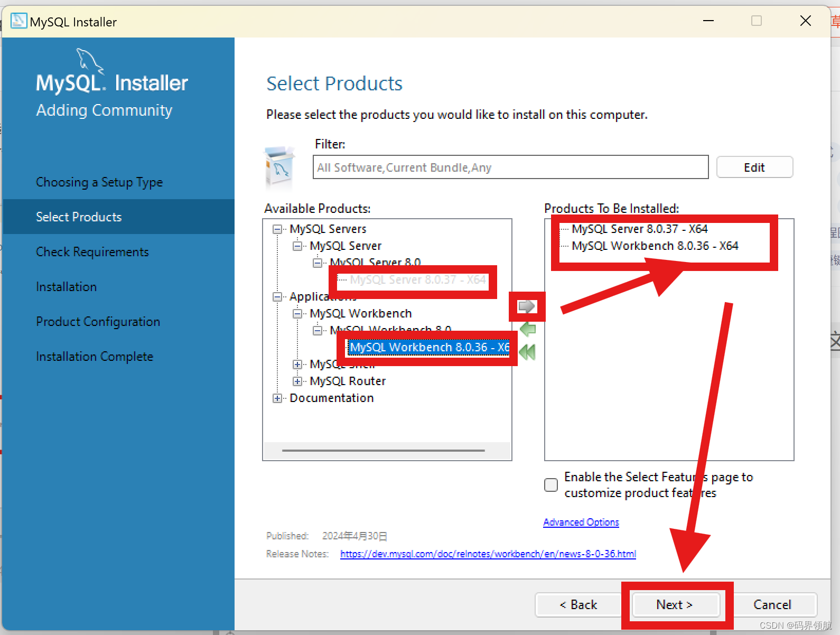Viewport: 840px width, 635px height.
Task: Select MySQL Workbench 8.0.36 in Products To Be Installed
Action: (x=655, y=246)
